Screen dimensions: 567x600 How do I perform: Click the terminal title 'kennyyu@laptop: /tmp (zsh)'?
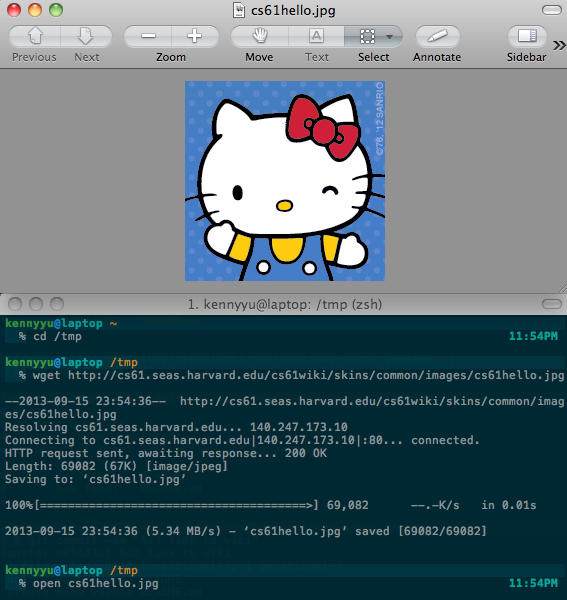[x=292, y=305]
